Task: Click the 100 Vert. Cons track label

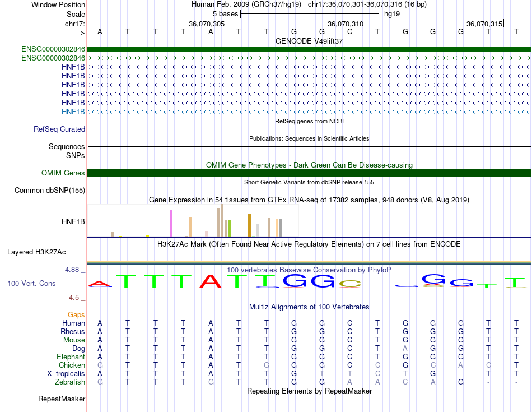Action: [31, 283]
